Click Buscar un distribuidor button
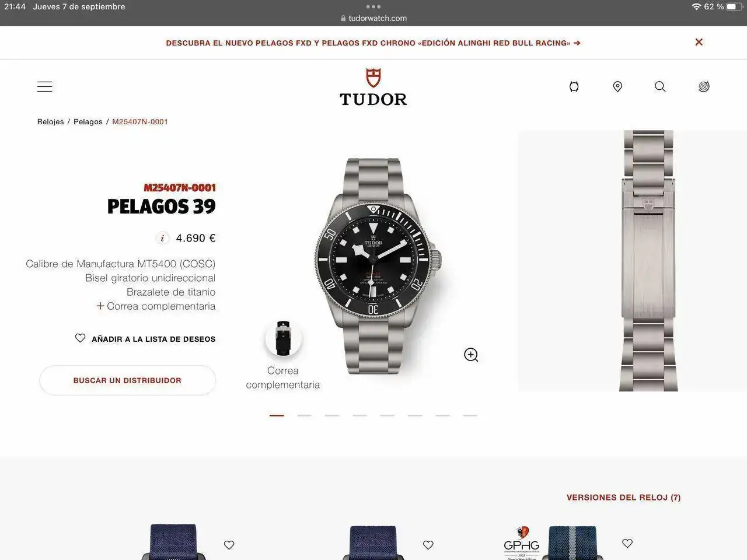The height and width of the screenshot is (560, 747). pyautogui.click(x=127, y=380)
